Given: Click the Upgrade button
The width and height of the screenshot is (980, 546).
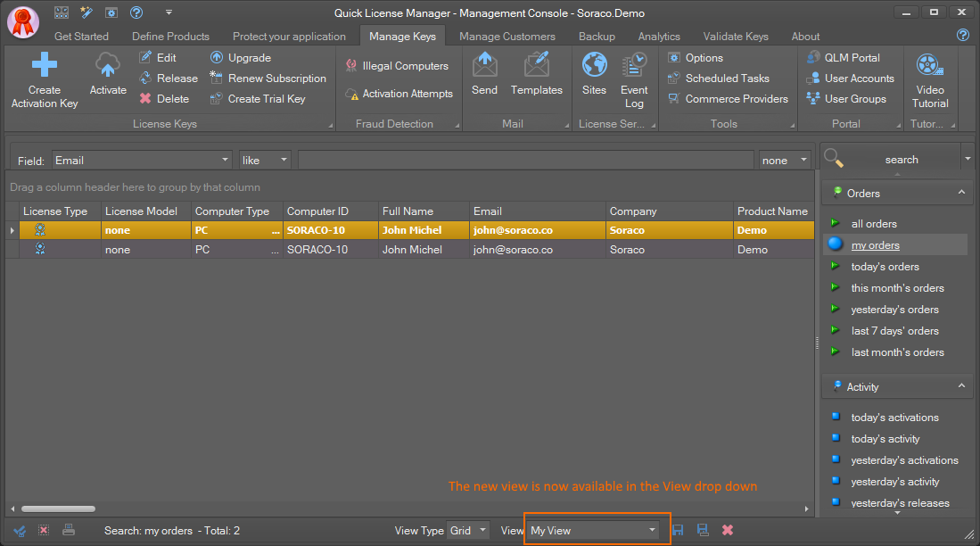Looking at the screenshot, I should (241, 57).
